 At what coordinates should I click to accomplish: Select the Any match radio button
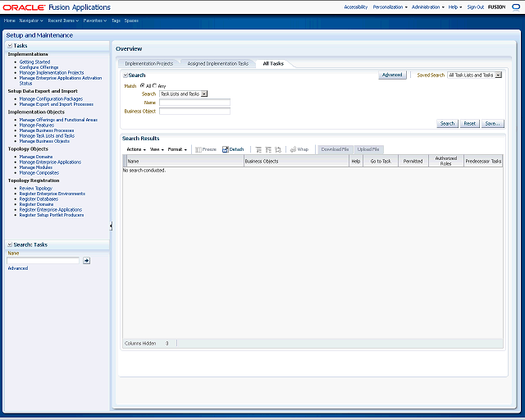pos(154,85)
